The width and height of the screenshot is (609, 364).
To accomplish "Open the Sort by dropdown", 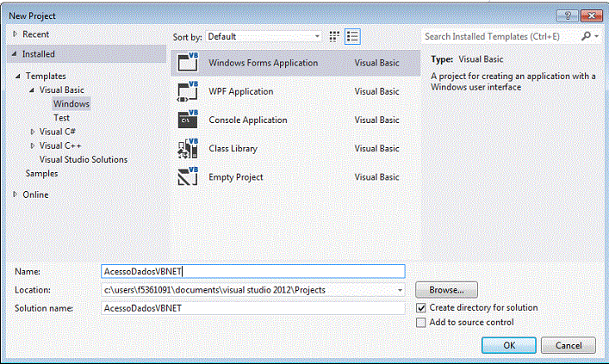I will tap(264, 36).
